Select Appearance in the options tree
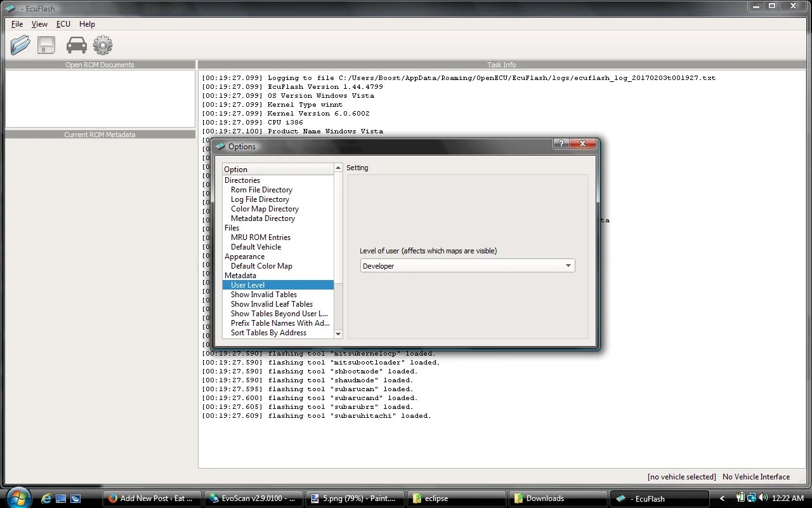812x508 pixels. (244, 257)
